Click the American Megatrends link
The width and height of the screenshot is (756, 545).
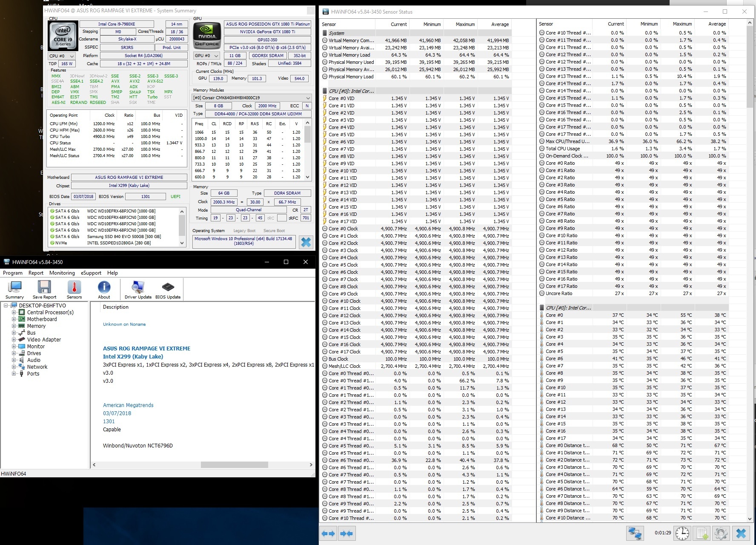[x=128, y=405]
